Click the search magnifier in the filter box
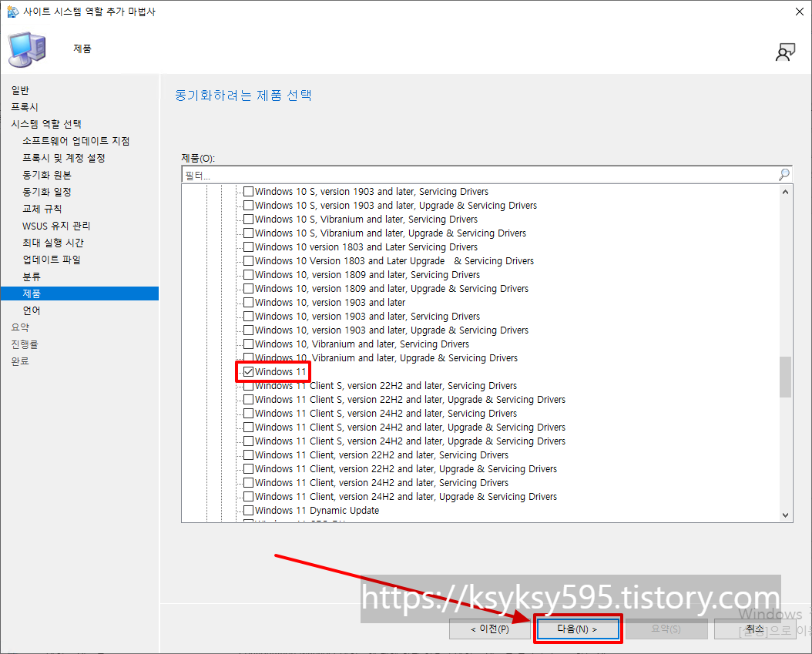 pyautogui.click(x=784, y=175)
